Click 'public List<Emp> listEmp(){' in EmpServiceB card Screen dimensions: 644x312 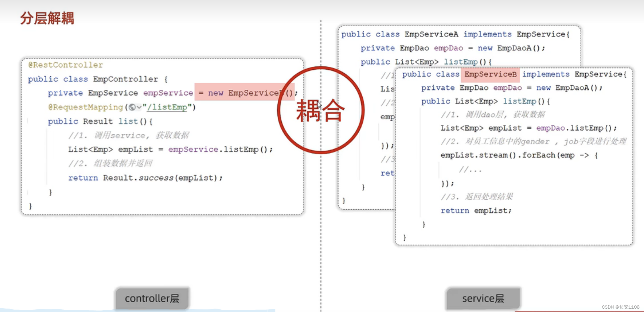click(485, 101)
